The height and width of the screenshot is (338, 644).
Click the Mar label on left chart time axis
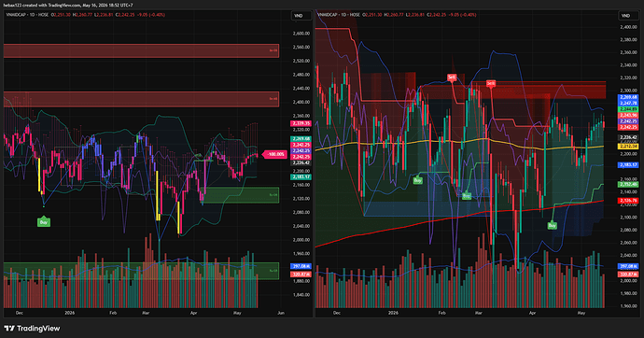pos(146,313)
